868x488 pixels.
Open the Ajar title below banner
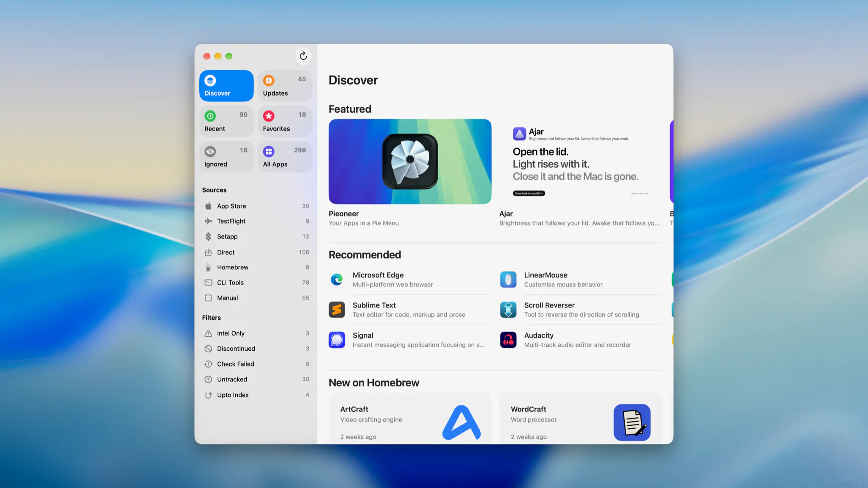(506, 213)
